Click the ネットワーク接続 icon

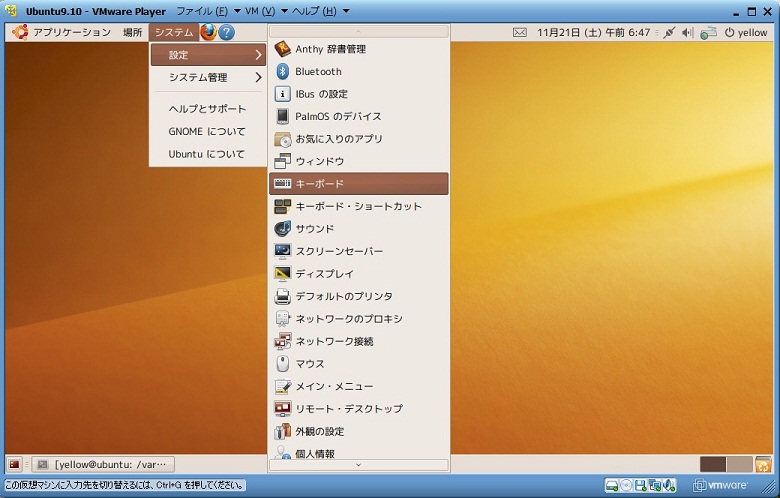point(283,341)
